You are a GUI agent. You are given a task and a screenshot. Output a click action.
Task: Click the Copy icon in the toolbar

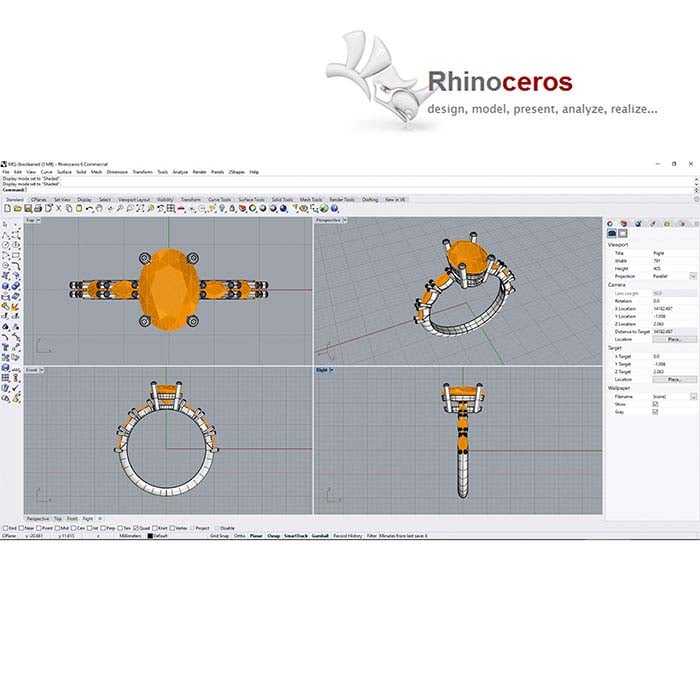69,208
